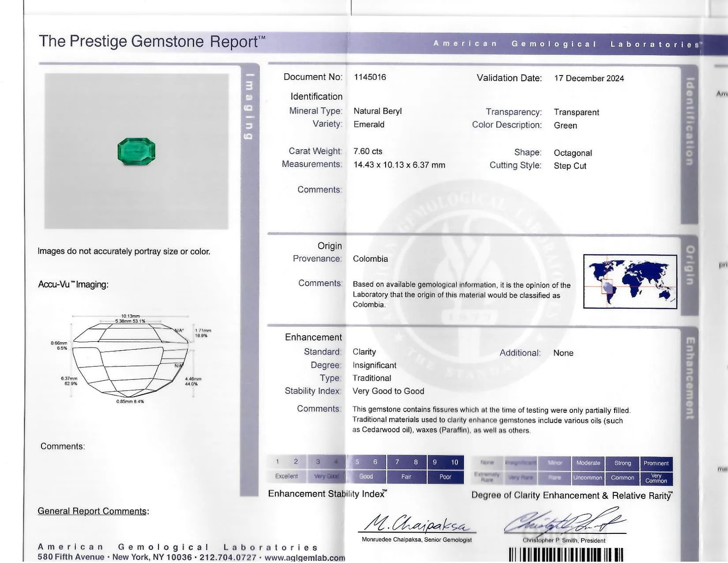
Task: Click the Green color description
Action: tap(565, 126)
